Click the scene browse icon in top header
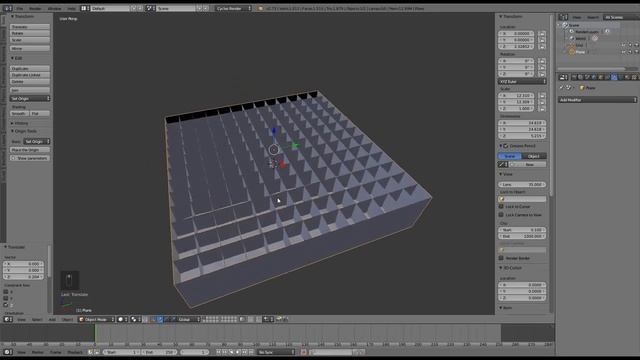This screenshot has height=360, width=640. coord(150,8)
